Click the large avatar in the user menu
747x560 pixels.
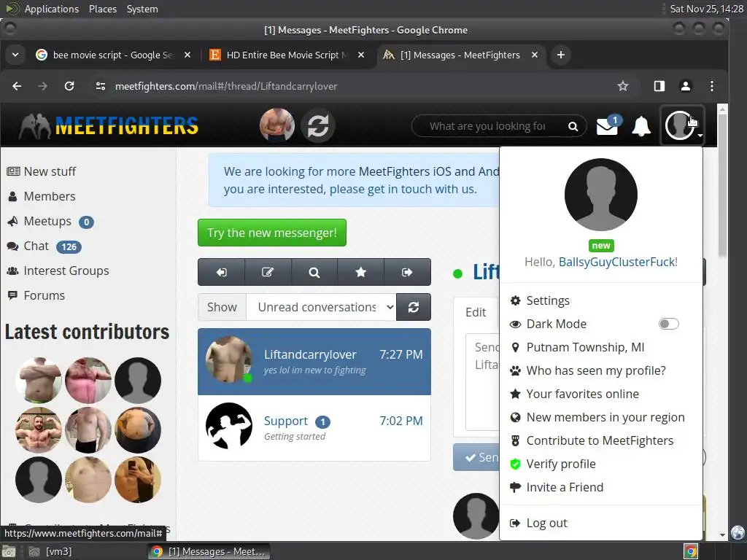[601, 195]
